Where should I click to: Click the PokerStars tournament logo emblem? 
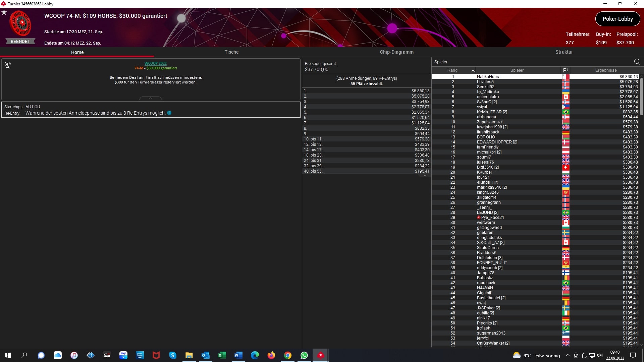(20, 23)
